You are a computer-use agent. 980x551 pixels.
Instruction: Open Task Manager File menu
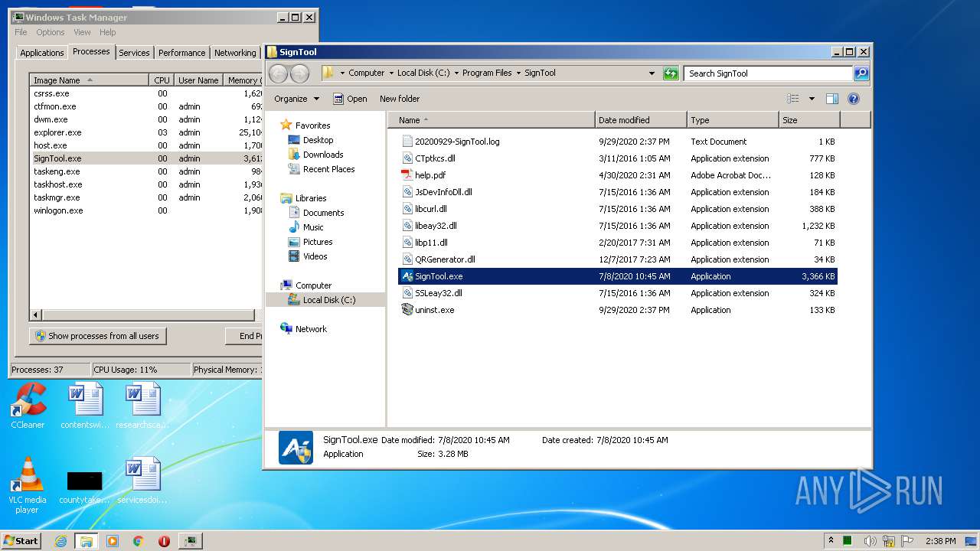coord(21,32)
